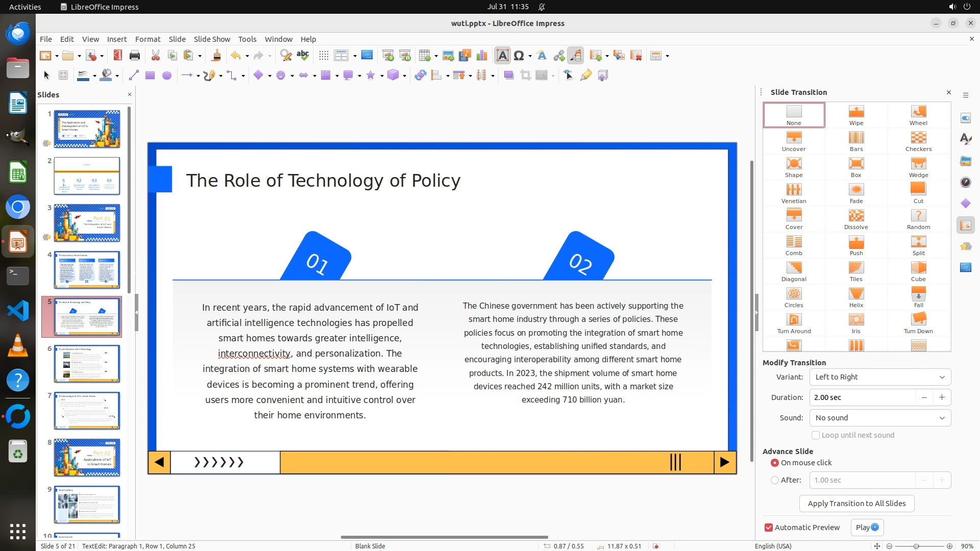Select the After advance radio button

[775, 480]
